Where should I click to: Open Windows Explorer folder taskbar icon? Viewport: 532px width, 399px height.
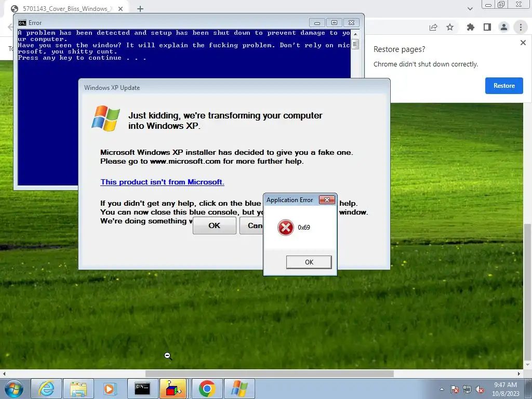click(x=78, y=389)
